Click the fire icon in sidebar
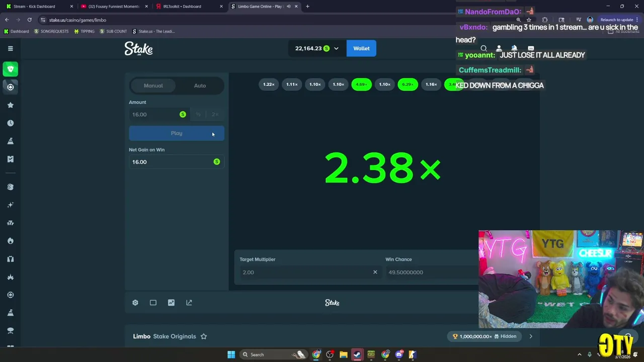 [x=10, y=241]
